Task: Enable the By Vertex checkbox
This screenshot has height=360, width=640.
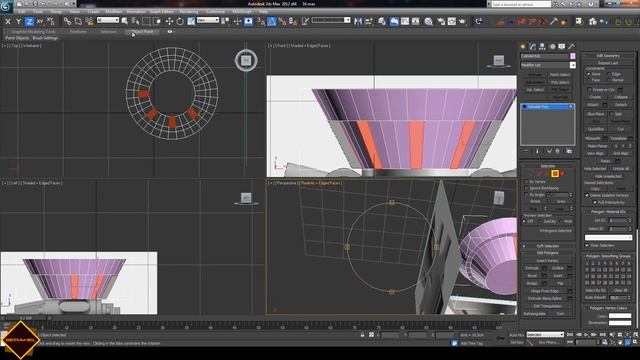Action: tap(527, 182)
